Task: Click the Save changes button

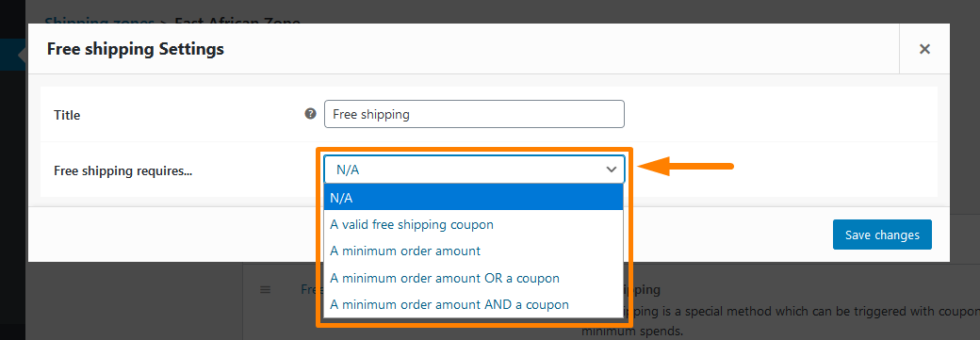Action: click(x=882, y=235)
